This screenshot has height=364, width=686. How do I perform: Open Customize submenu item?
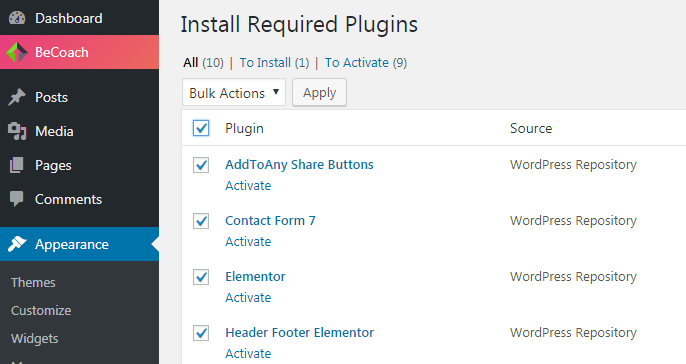(x=41, y=311)
